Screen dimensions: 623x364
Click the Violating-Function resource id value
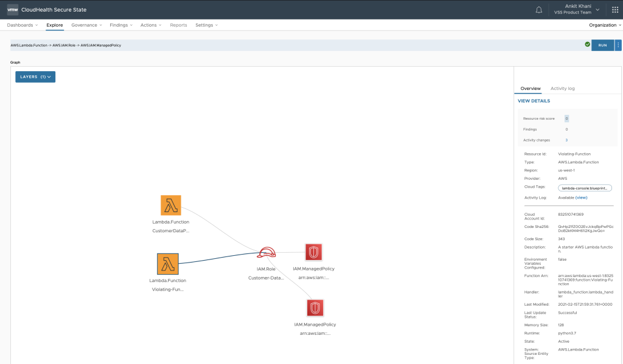click(574, 154)
